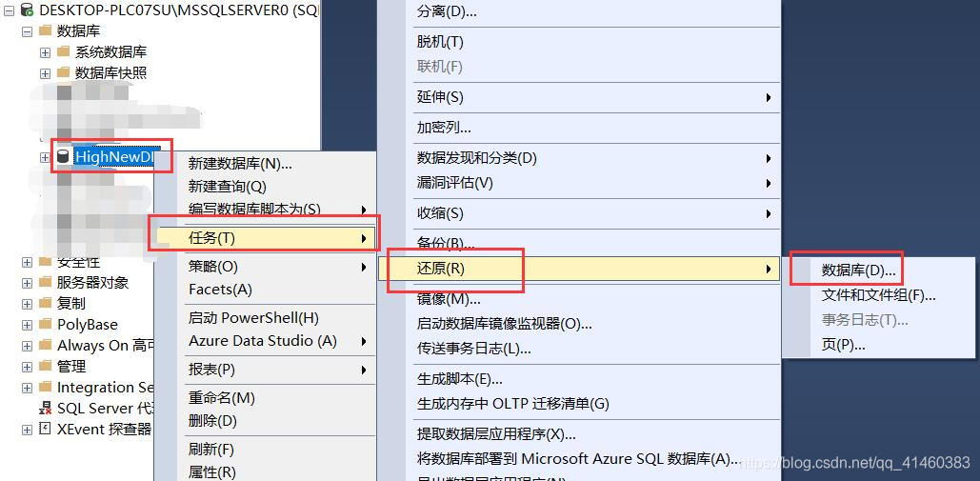Click the HighNewDB database cylinder icon
The image size is (980, 481).
[x=63, y=157]
